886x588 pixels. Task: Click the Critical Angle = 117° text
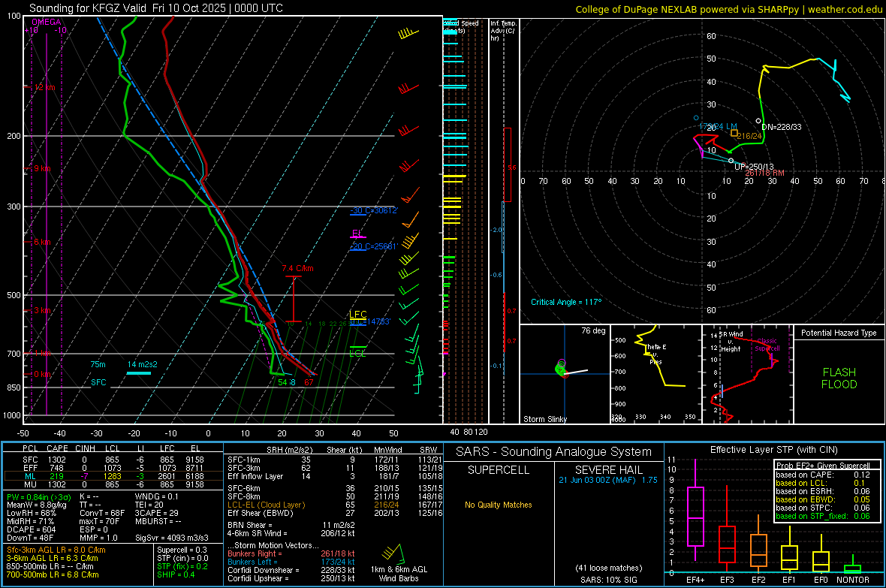(x=566, y=302)
